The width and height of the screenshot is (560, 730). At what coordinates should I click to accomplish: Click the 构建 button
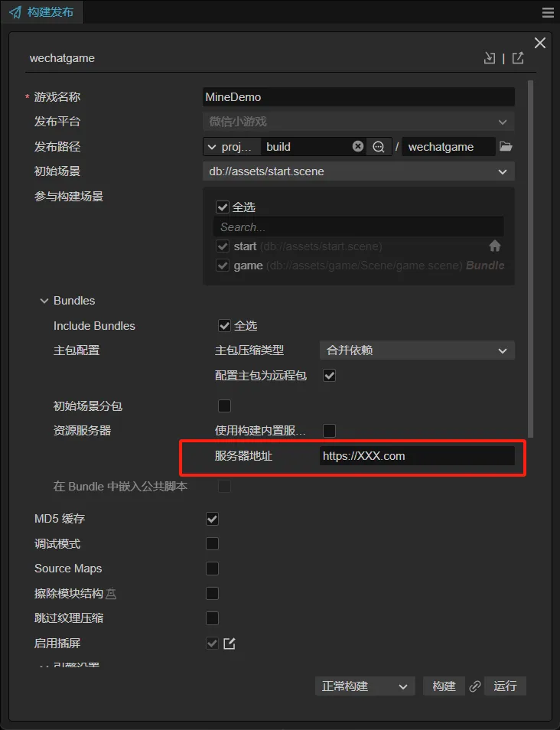point(444,686)
